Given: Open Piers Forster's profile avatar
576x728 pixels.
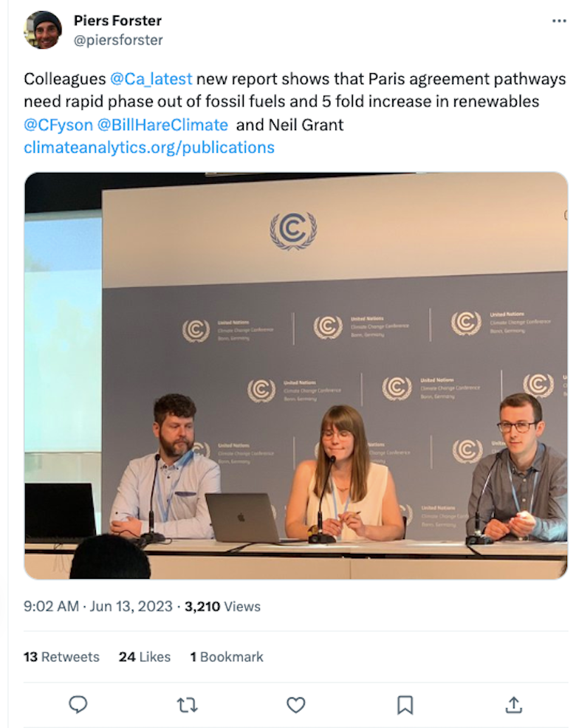Looking at the screenshot, I should [x=43, y=30].
